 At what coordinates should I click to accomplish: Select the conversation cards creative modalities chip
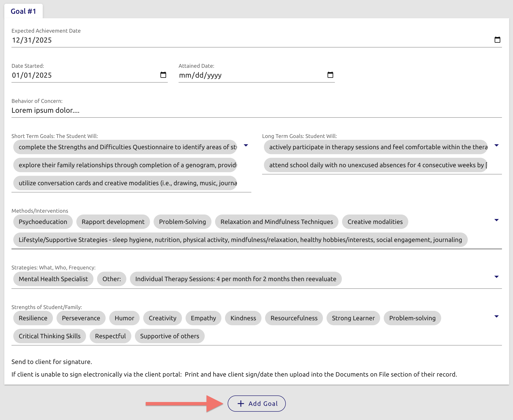point(125,183)
